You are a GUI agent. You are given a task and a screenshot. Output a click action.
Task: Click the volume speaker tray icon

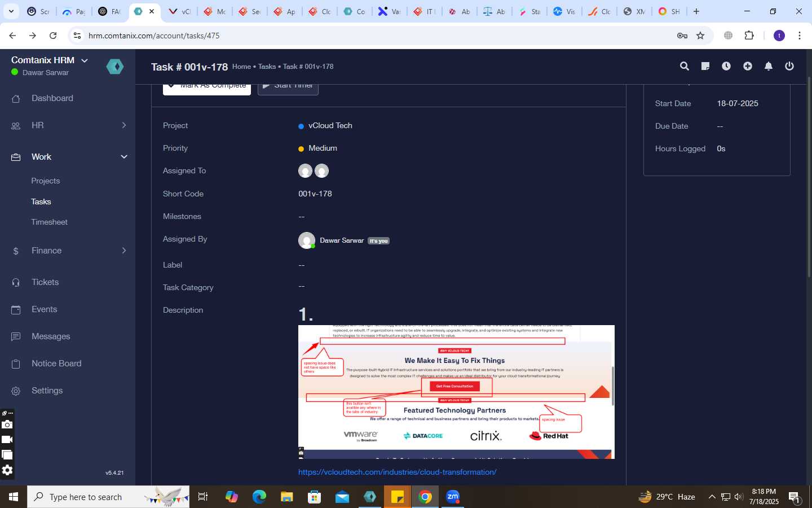(x=739, y=497)
